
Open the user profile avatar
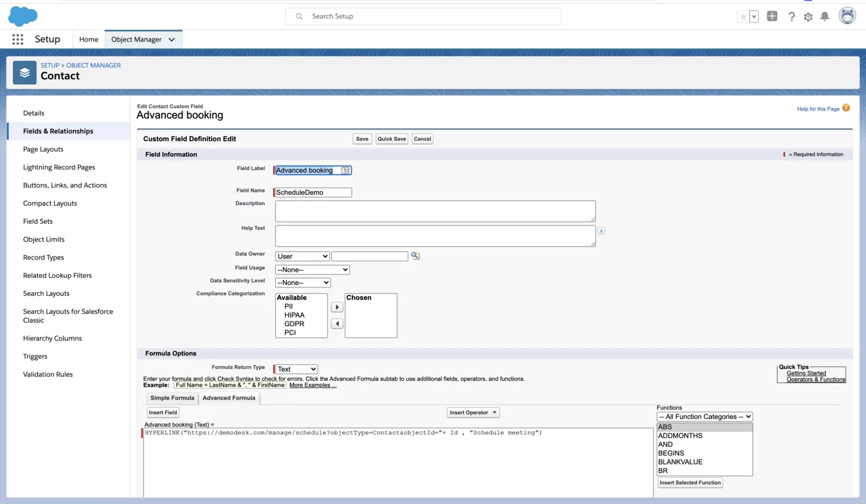847,16
